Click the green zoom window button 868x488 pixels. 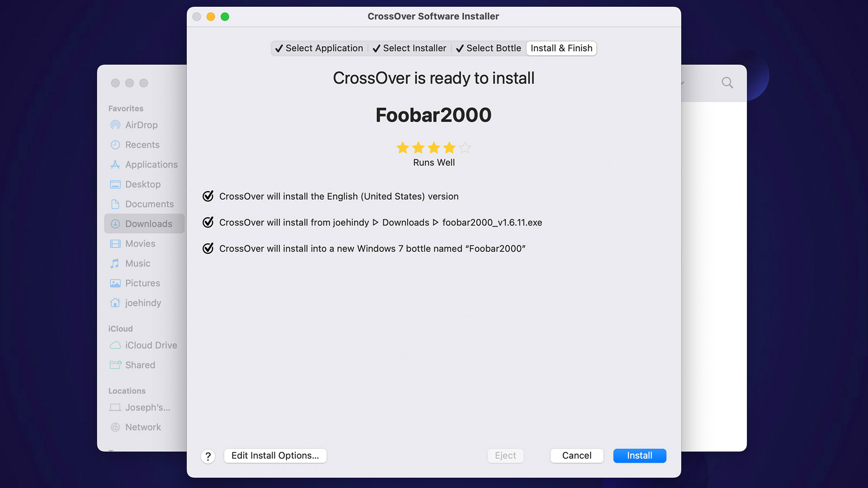225,17
